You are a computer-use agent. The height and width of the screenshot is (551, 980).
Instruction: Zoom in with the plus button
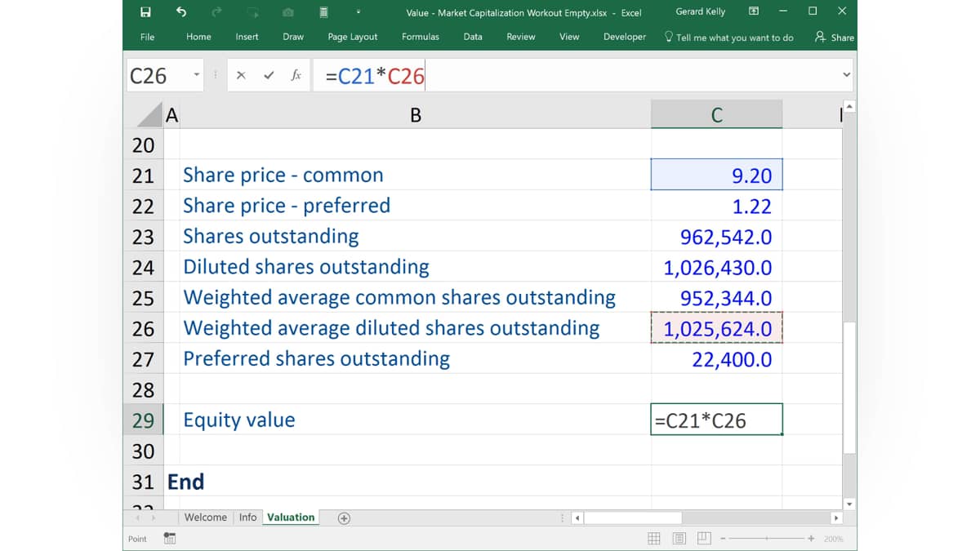click(811, 539)
